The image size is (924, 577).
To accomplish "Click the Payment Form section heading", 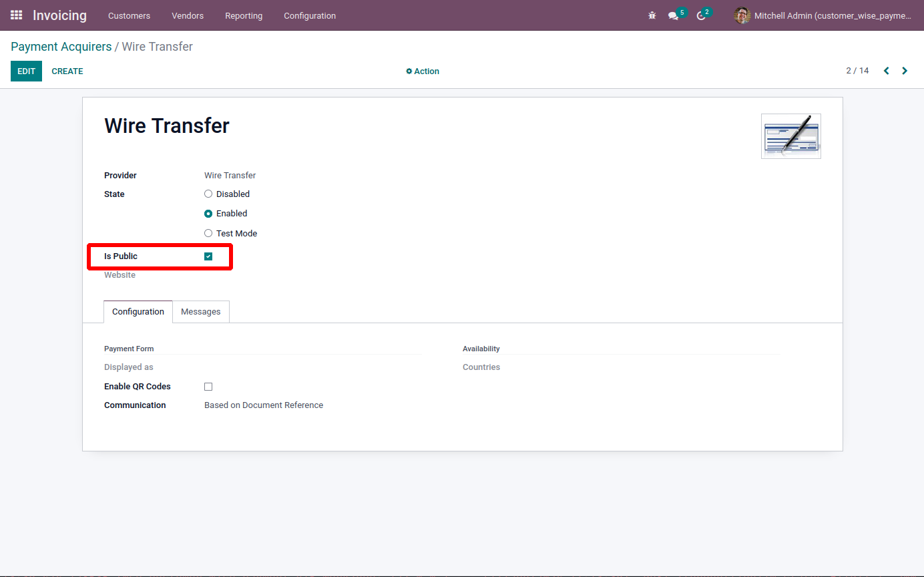I will [x=129, y=349].
